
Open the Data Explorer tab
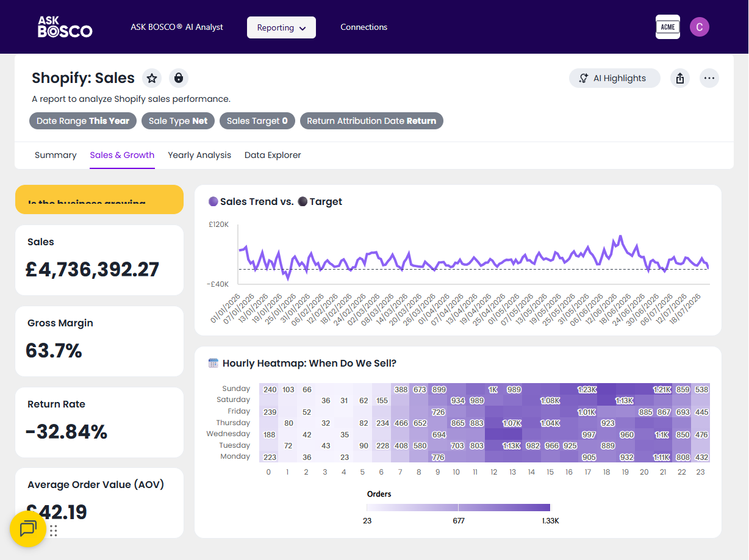point(273,155)
